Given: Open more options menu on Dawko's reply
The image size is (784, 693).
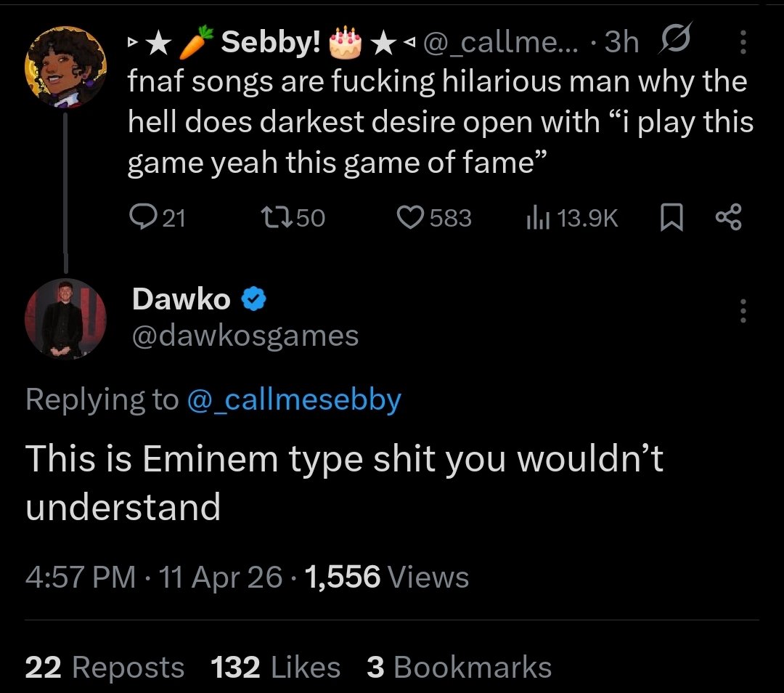Looking at the screenshot, I should (x=743, y=311).
